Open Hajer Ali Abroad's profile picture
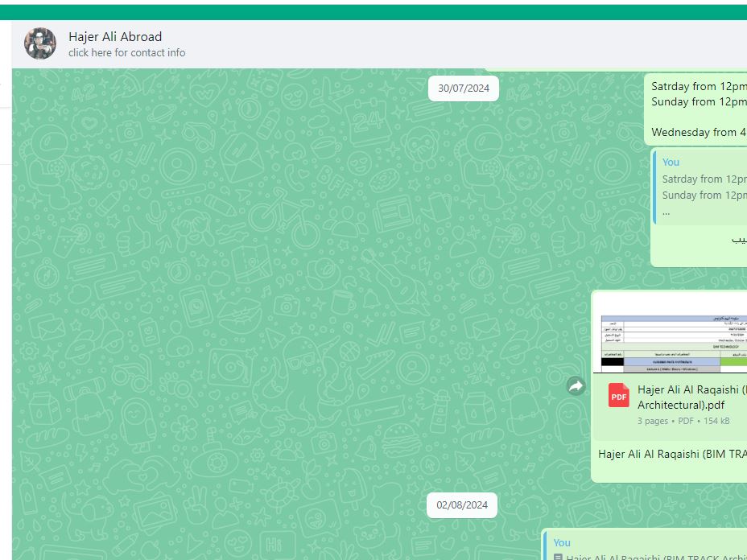The image size is (747, 560). [40, 43]
